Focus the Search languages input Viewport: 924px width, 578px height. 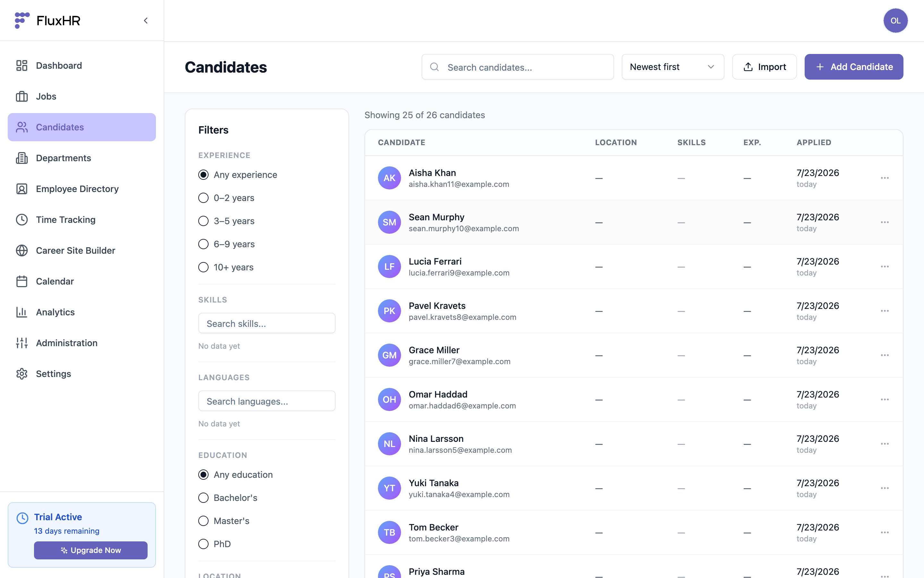tap(267, 401)
